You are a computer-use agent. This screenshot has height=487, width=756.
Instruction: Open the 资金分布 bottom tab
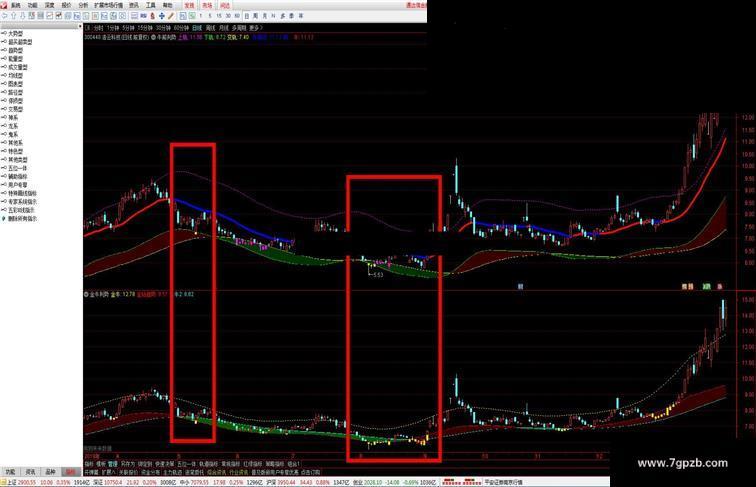click(x=150, y=473)
